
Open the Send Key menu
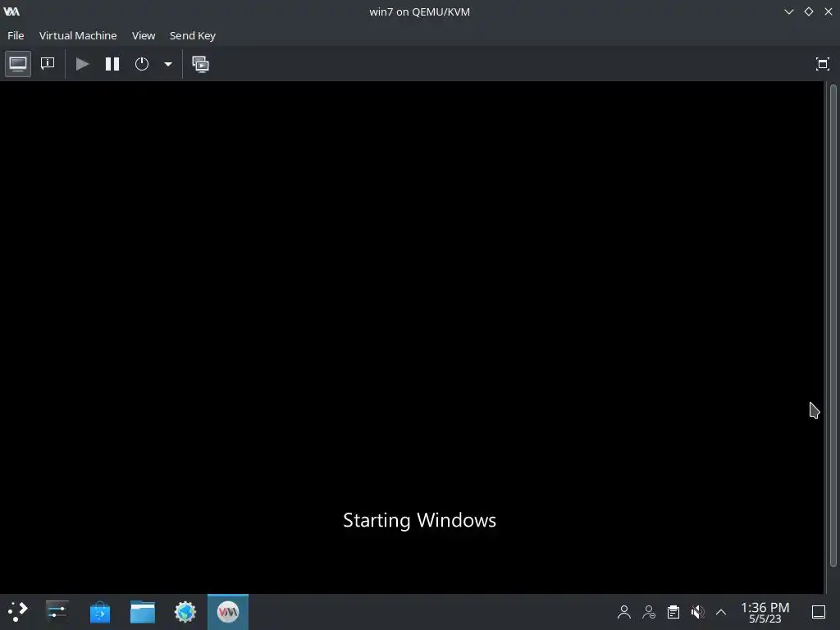point(192,35)
